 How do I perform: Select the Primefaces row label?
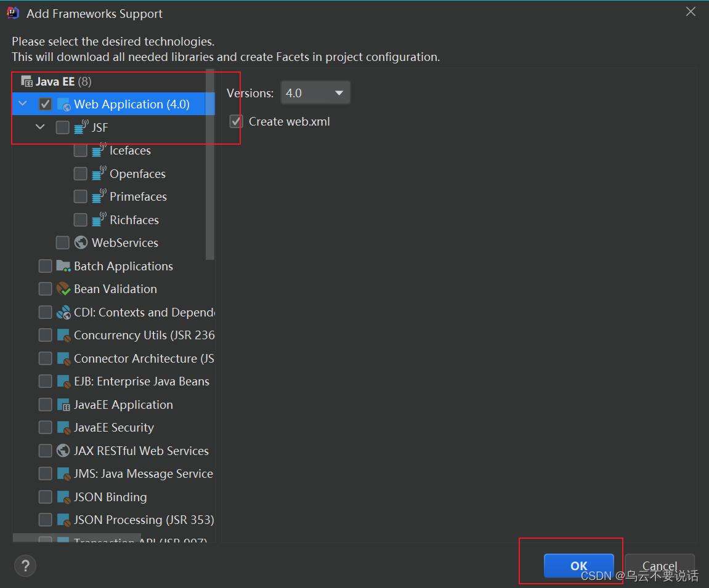coord(139,197)
